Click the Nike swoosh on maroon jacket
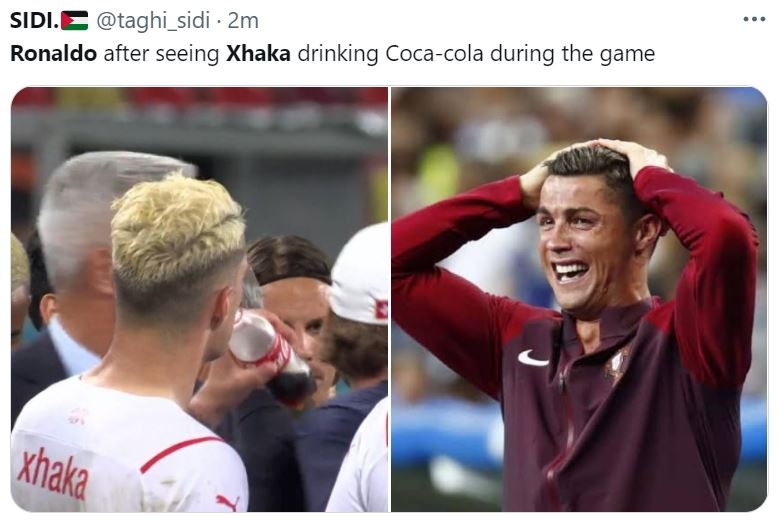The image size is (779, 523). 533,357
